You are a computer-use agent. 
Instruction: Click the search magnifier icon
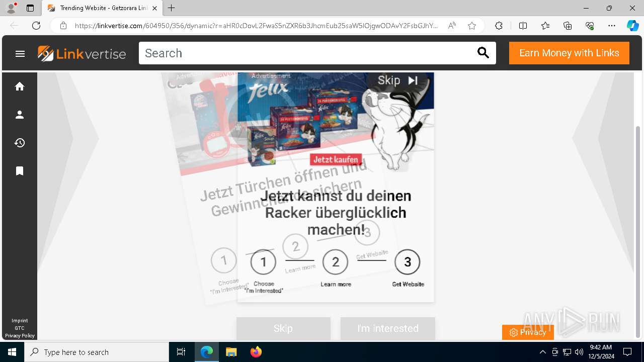483,53
